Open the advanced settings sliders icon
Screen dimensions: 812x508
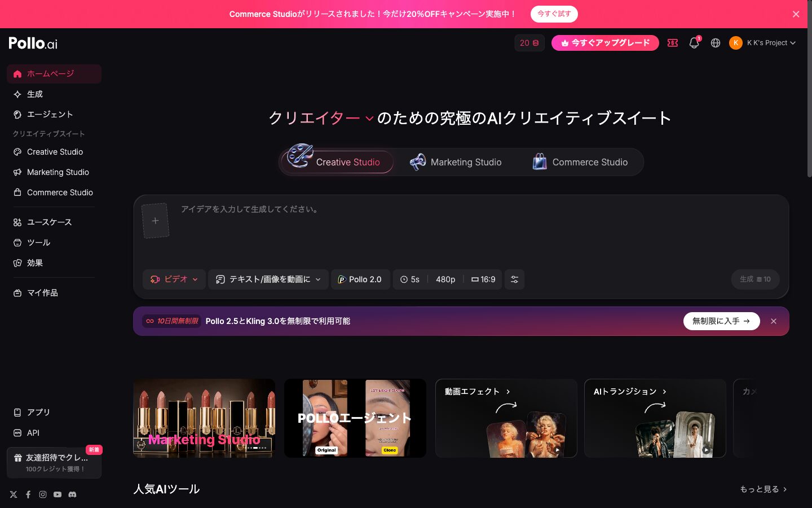point(514,279)
